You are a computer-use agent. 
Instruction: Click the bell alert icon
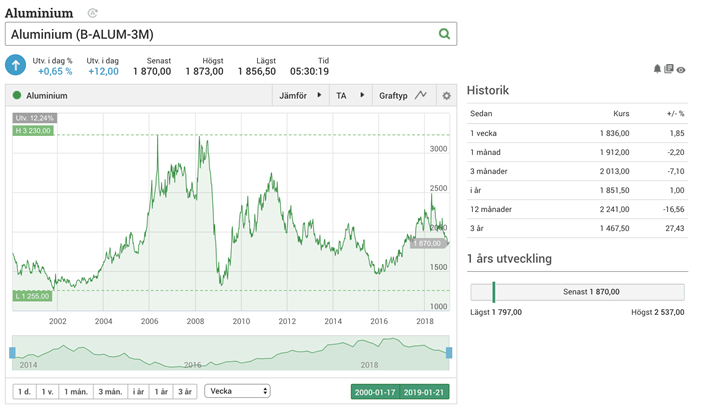click(x=657, y=69)
